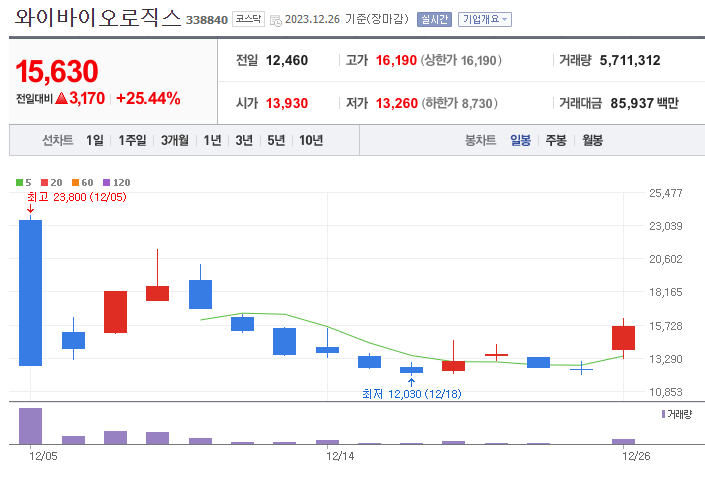
Task: Select the 일봉 daily candle chart
Action: [520, 140]
